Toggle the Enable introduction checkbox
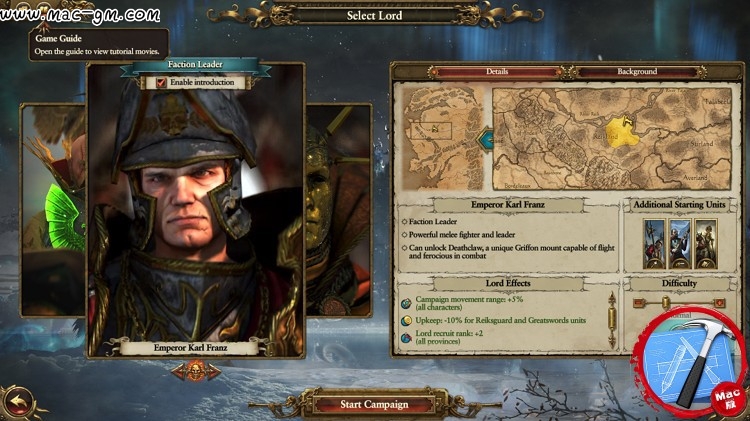The height and width of the screenshot is (421, 750). (161, 82)
